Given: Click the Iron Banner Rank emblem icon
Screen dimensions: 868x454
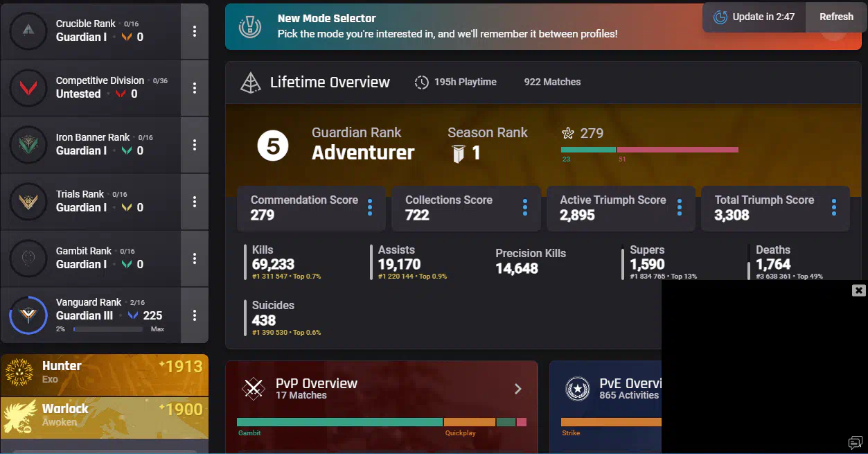Looking at the screenshot, I should pyautogui.click(x=28, y=145).
